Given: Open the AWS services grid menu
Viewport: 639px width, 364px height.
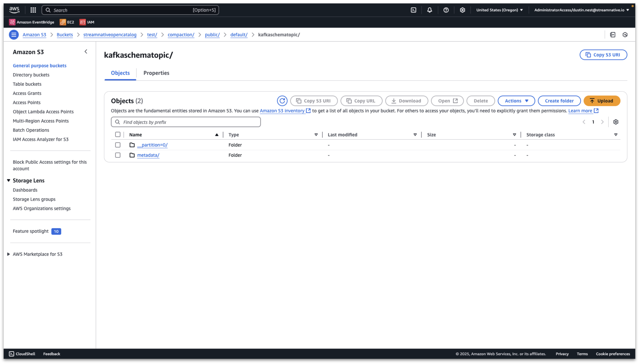Looking at the screenshot, I should click(33, 10).
